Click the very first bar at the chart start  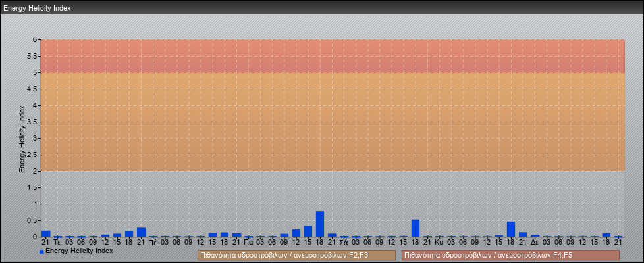point(46,234)
